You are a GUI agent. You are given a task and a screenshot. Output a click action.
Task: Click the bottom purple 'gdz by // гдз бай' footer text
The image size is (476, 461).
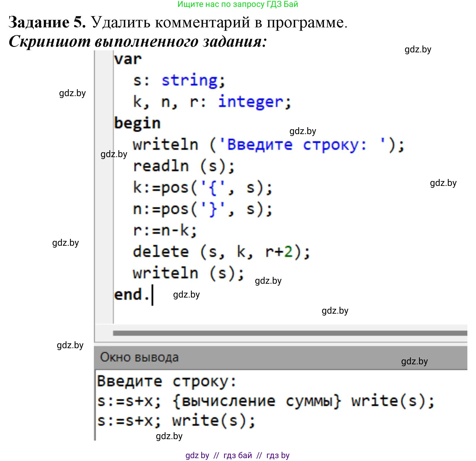click(237, 455)
